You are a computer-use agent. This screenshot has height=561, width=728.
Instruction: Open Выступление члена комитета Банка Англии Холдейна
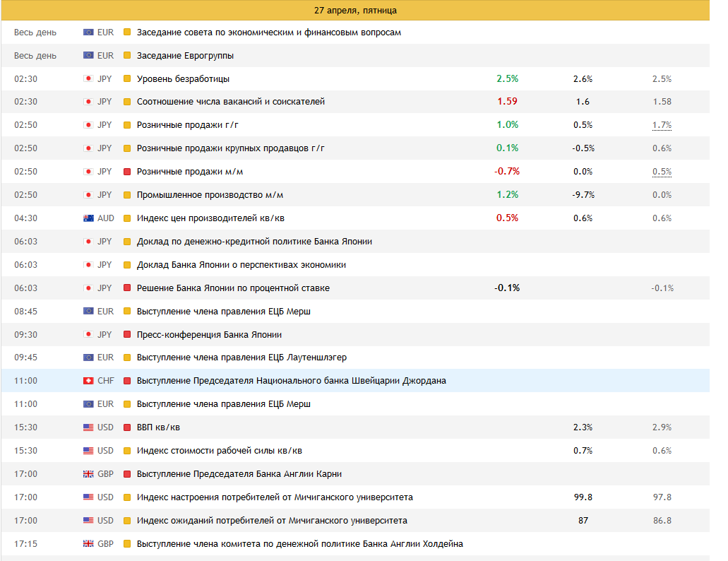(x=300, y=544)
